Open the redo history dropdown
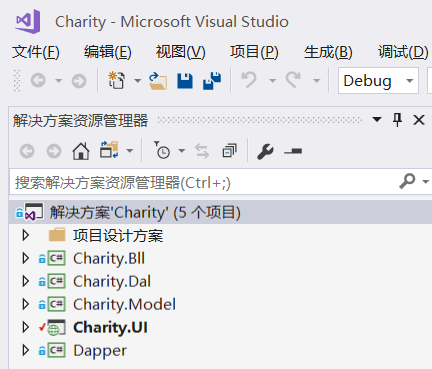The image size is (432, 369). pos(317,80)
